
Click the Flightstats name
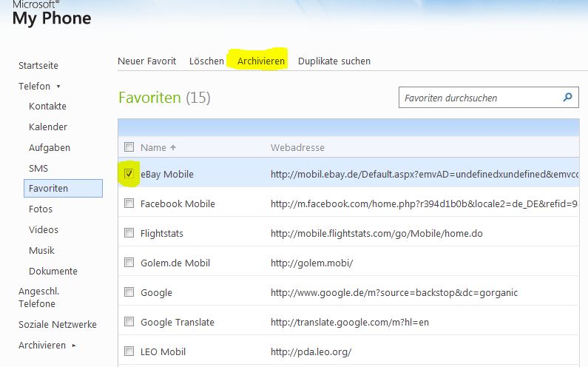pos(162,233)
